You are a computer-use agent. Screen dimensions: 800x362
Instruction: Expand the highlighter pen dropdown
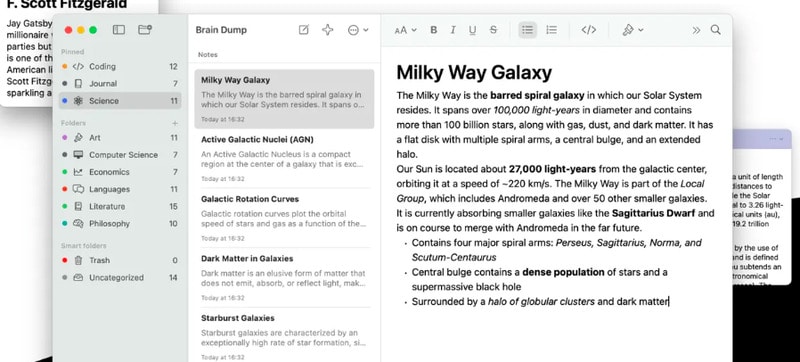point(633,30)
